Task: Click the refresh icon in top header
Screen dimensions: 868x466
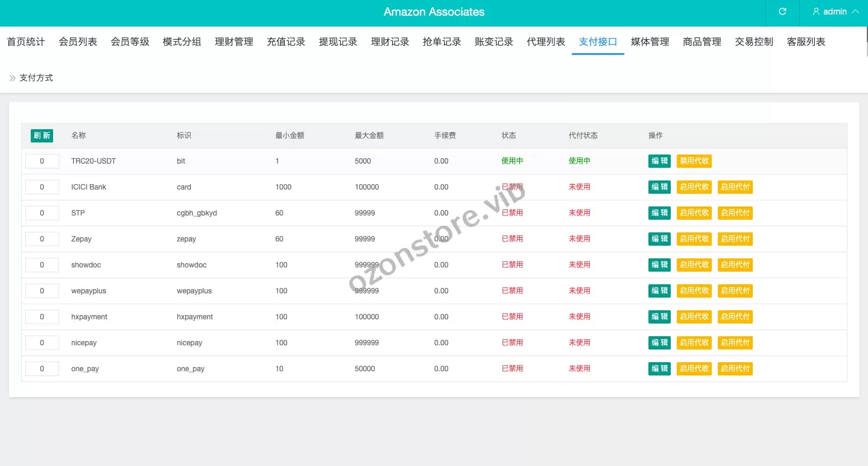Action: click(782, 11)
